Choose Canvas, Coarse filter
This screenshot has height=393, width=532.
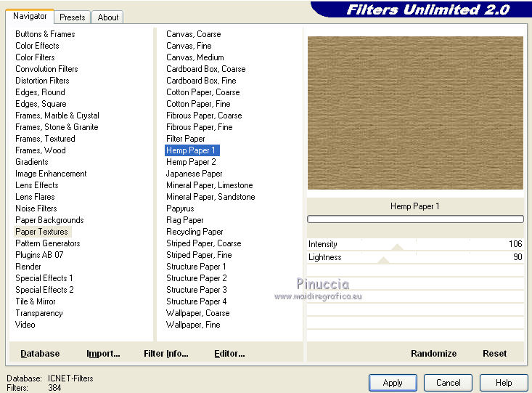(x=193, y=34)
